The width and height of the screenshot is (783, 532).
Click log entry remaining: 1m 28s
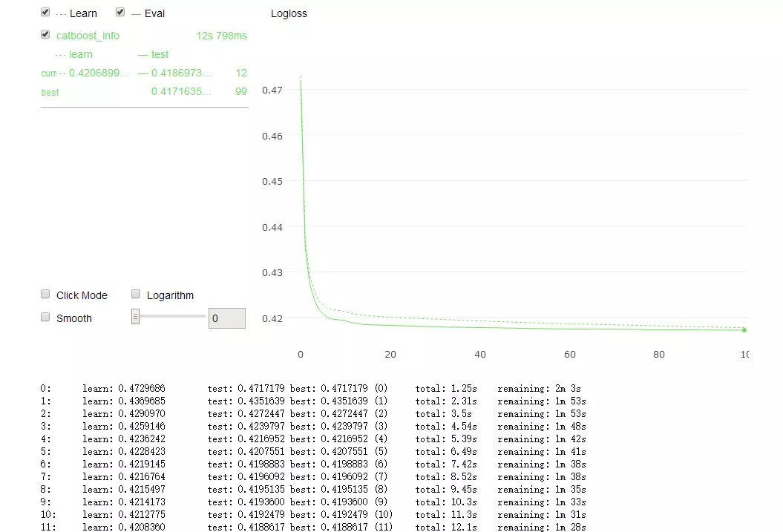(x=542, y=527)
